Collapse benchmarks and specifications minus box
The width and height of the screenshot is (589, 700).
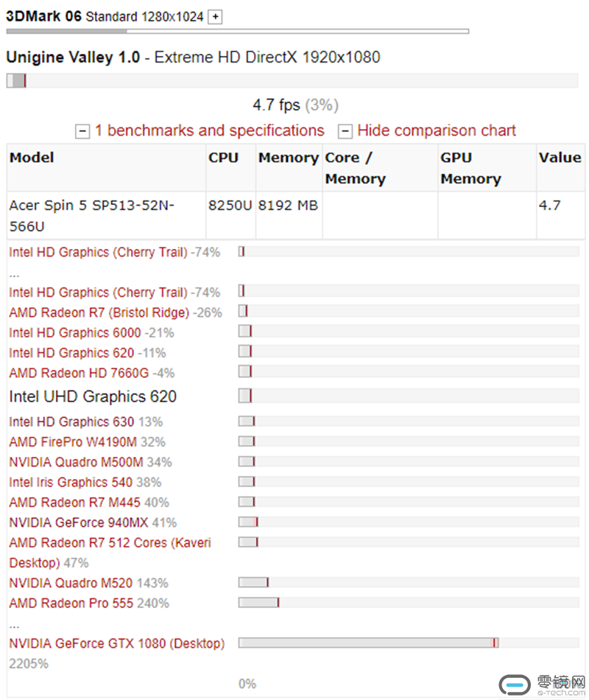coord(82,131)
